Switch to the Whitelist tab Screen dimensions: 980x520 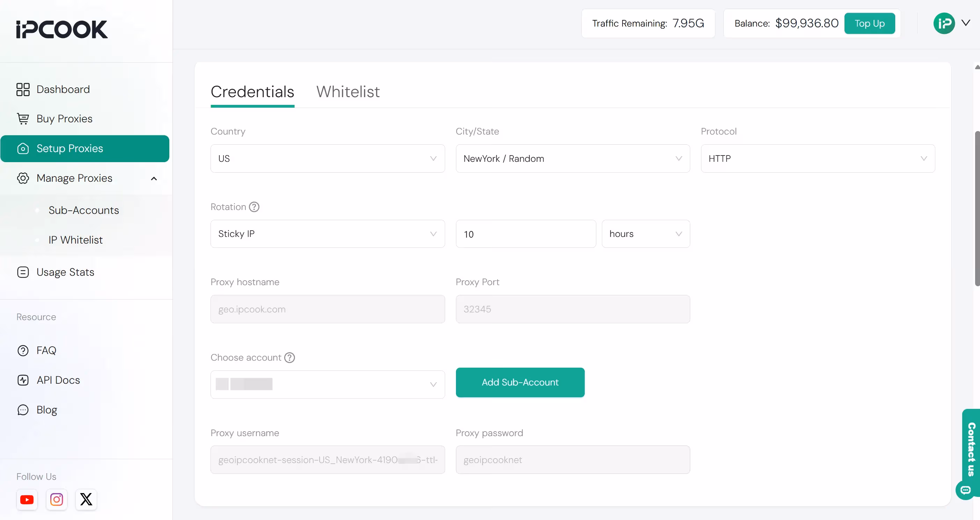(348, 92)
